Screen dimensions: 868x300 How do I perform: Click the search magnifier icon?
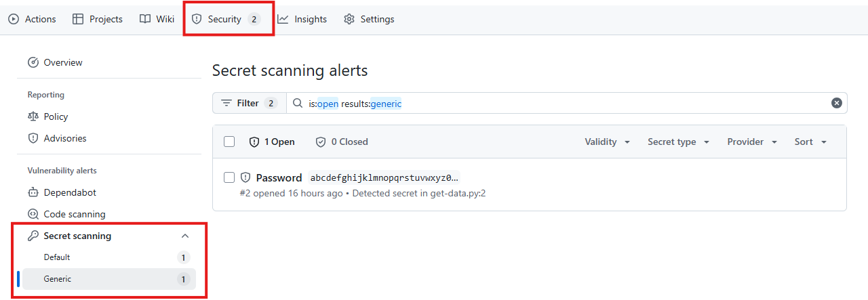pos(298,103)
